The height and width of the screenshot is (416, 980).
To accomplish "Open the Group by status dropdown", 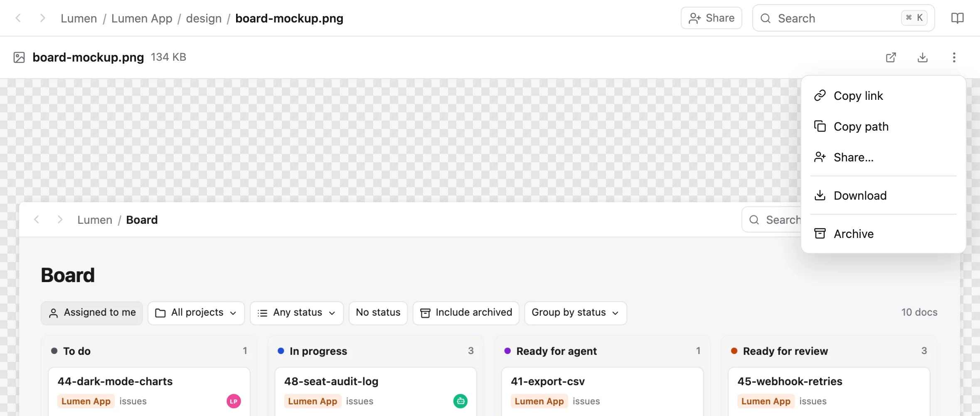I will click(576, 313).
